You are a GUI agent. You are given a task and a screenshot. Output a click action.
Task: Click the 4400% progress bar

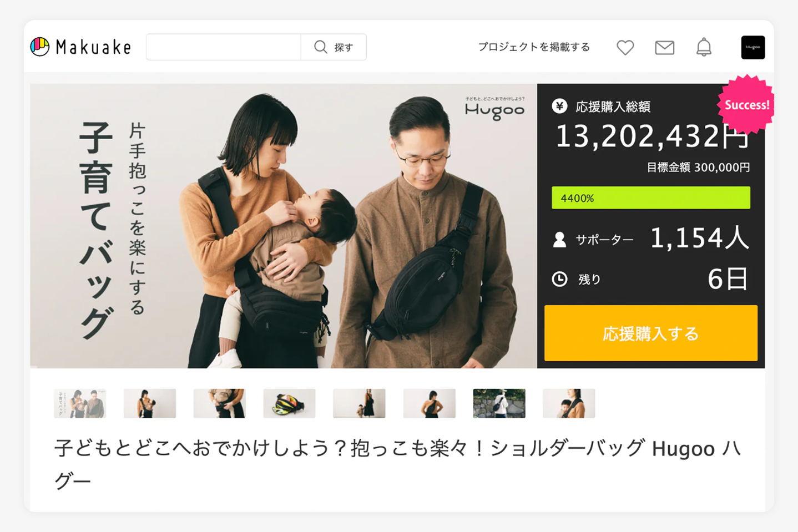click(651, 198)
